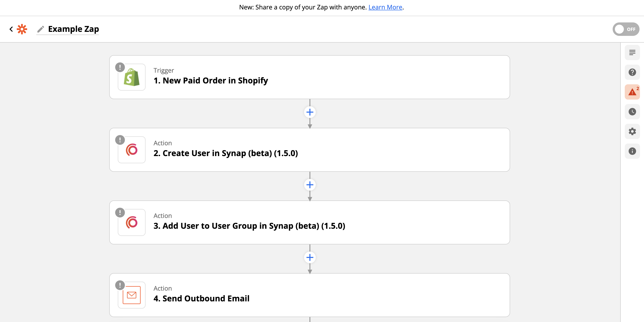Click the Action label on step 3
Screen dimensions: 644x322
pyautogui.click(x=163, y=215)
